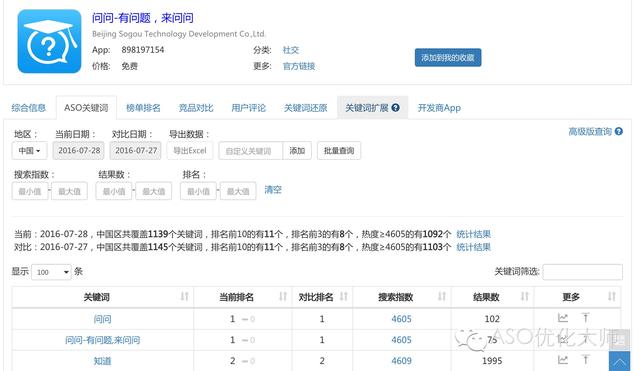The image size is (640, 371).
Task: Sort by 搜索指数 column arrows
Action: click(x=442, y=297)
